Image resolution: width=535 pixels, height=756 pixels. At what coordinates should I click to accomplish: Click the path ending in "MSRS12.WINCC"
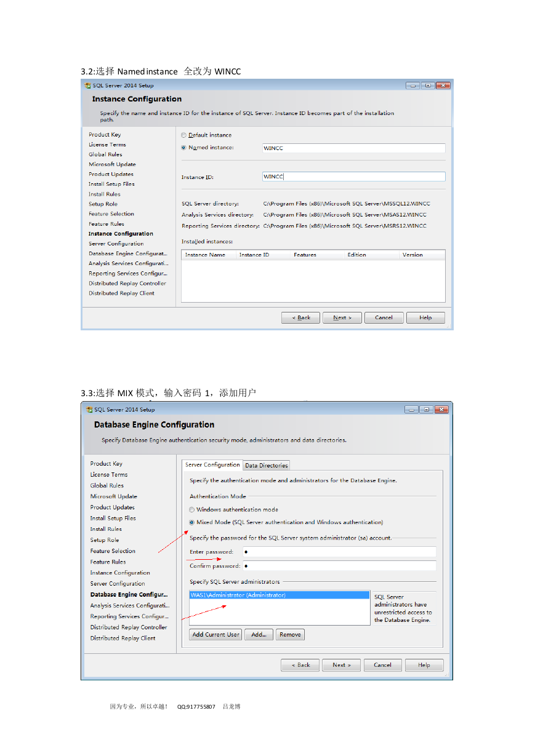345,226
